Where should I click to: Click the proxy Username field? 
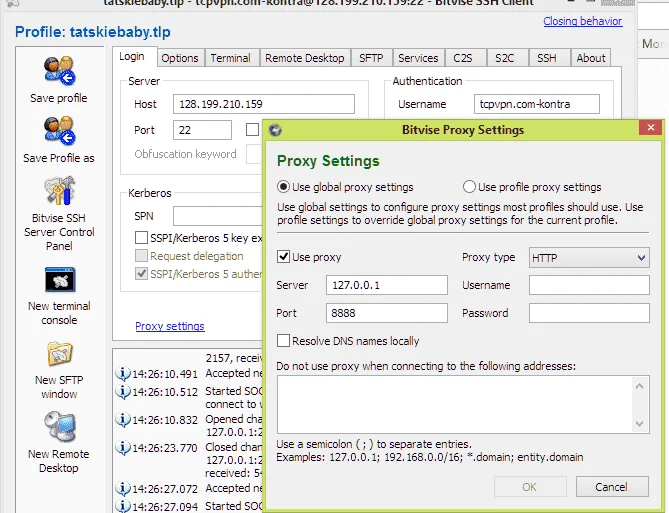[x=589, y=285]
